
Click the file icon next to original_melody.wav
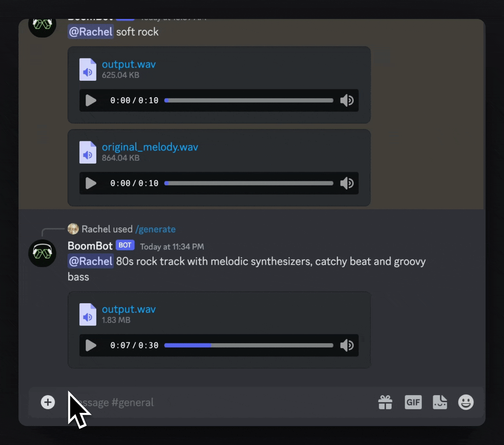tap(87, 152)
